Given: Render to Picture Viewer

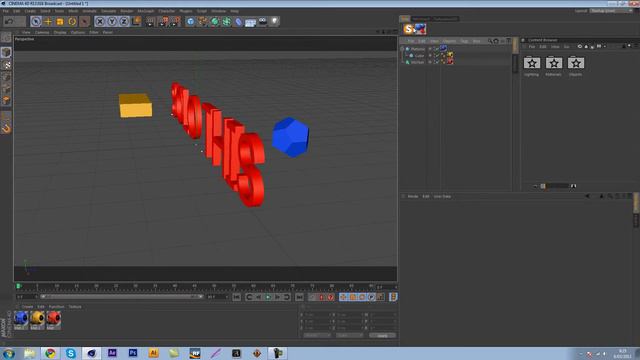Looking at the screenshot, I should [163, 21].
